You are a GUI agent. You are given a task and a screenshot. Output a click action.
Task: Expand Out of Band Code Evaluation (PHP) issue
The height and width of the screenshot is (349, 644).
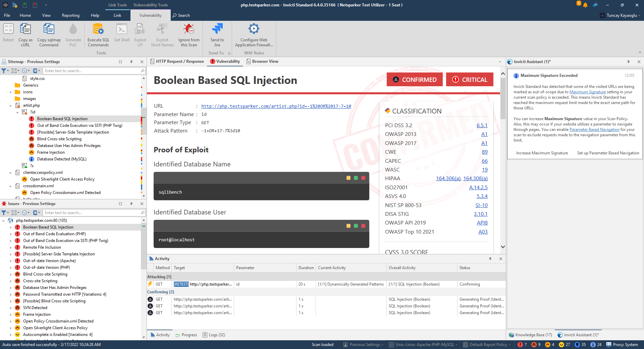pos(10,234)
